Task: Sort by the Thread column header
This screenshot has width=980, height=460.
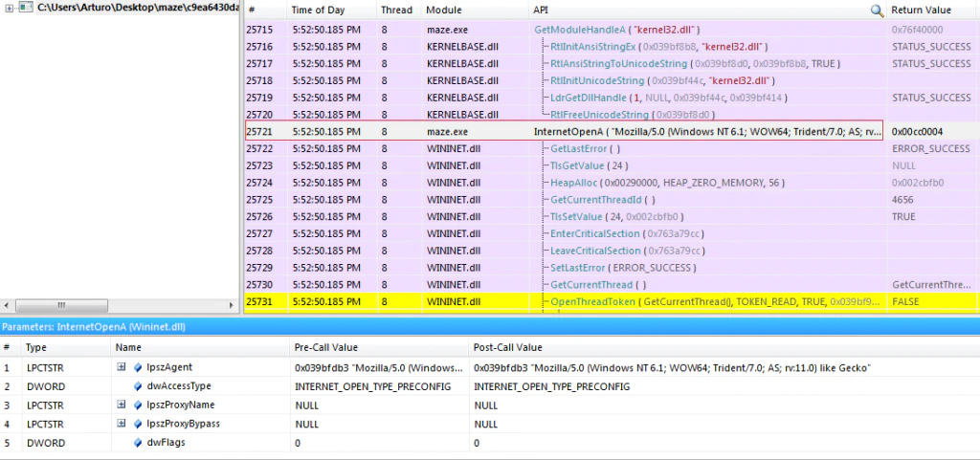Action: tap(398, 10)
